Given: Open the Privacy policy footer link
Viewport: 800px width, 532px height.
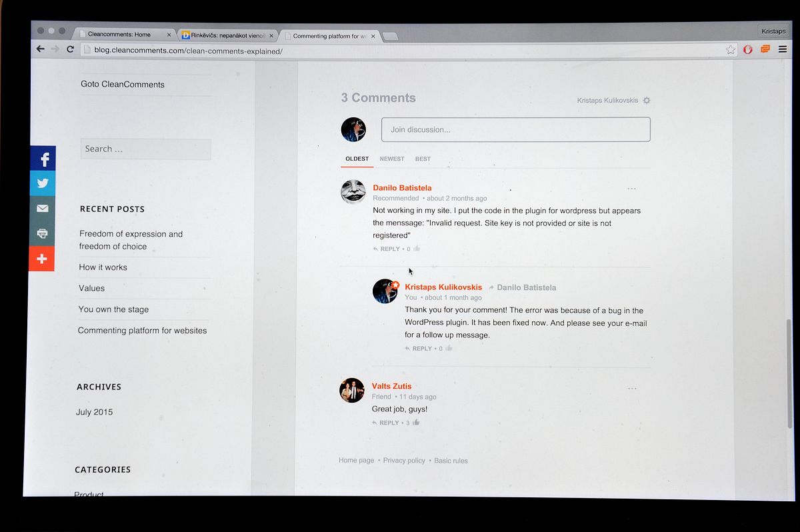Looking at the screenshot, I should [x=404, y=461].
